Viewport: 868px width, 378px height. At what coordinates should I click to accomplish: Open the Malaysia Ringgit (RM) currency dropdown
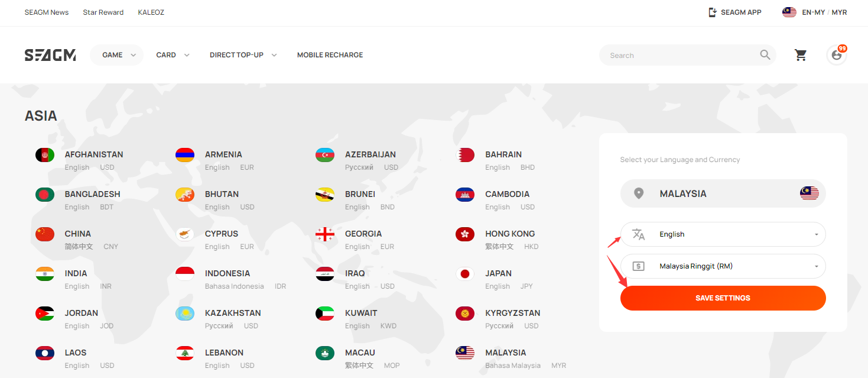(x=723, y=266)
